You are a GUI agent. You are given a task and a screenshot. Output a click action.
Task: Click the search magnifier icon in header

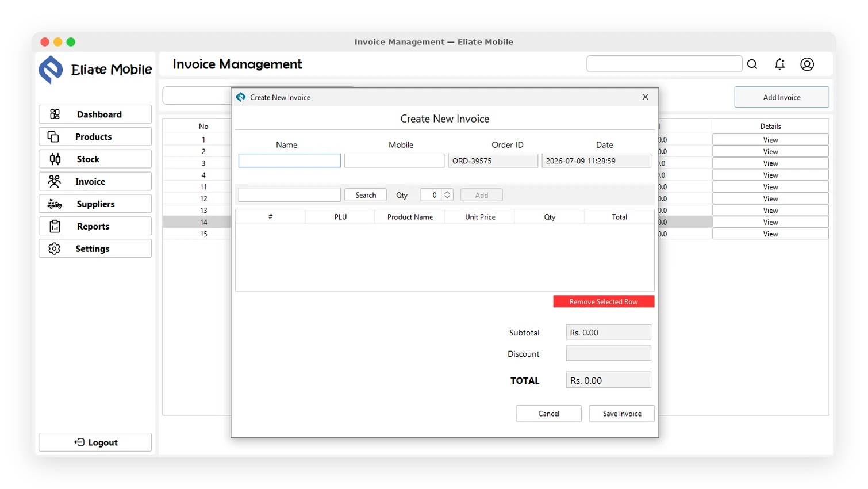coord(752,64)
